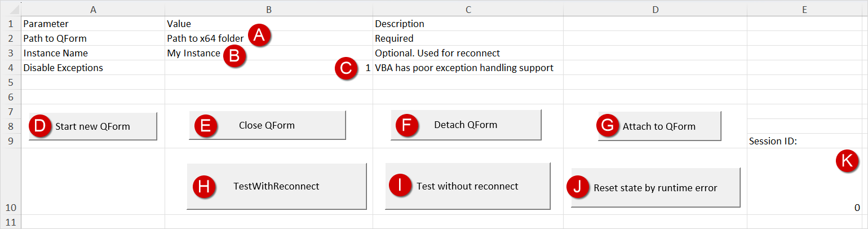Select column D by its header
This screenshot has width=868, height=229.
point(655,9)
